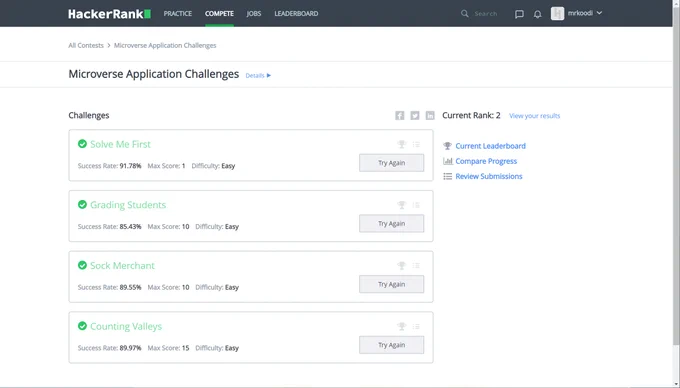Viewport: 680px width, 388px height.
Task: Click trophy icon beside Current Leaderboard
Action: (448, 146)
